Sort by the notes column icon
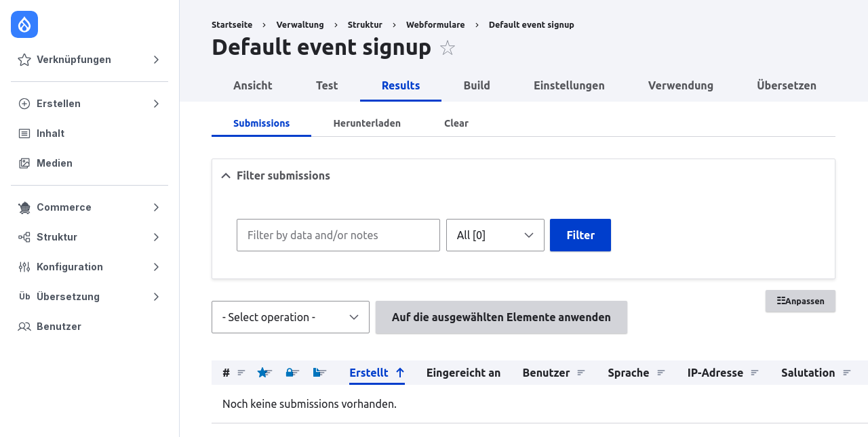The width and height of the screenshot is (868, 437). pos(319,373)
